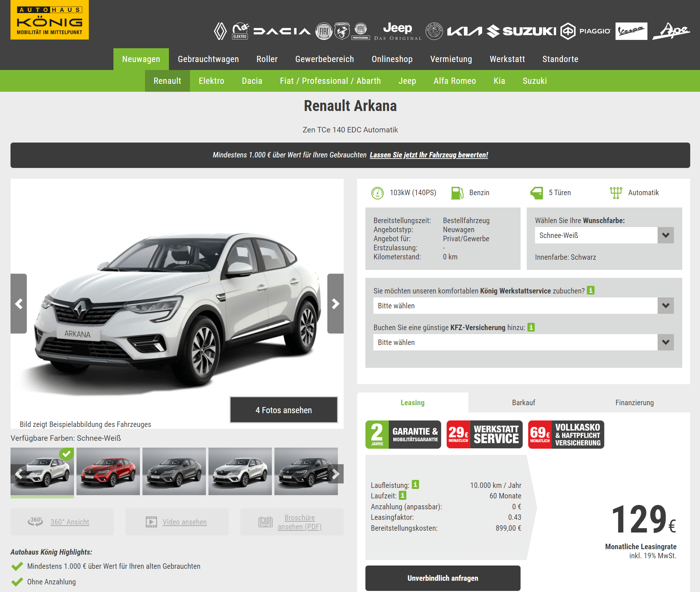Image resolution: width=700 pixels, height=592 pixels.
Task: Select the Jeep submenu item
Action: (407, 81)
